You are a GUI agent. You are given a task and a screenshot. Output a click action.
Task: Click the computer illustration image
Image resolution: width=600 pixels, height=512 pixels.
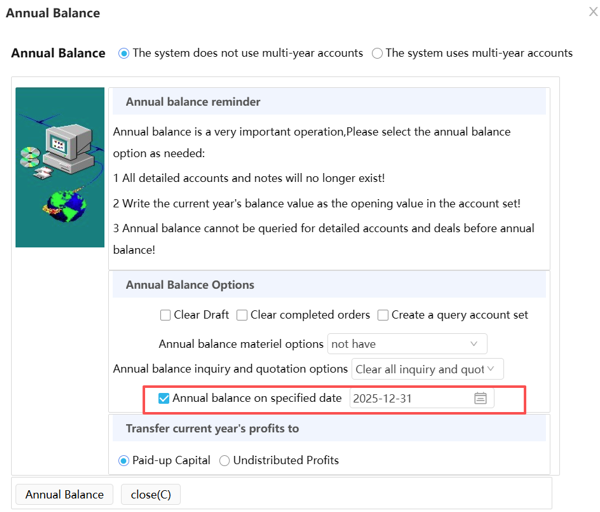(60, 167)
